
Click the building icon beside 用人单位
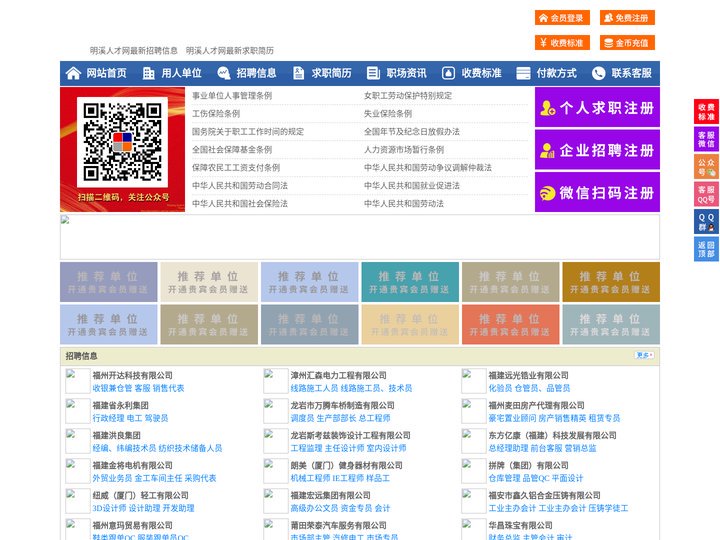(x=148, y=73)
